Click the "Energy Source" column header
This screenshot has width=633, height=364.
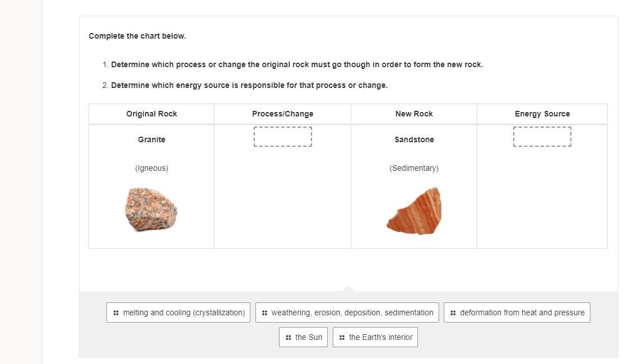click(x=542, y=114)
